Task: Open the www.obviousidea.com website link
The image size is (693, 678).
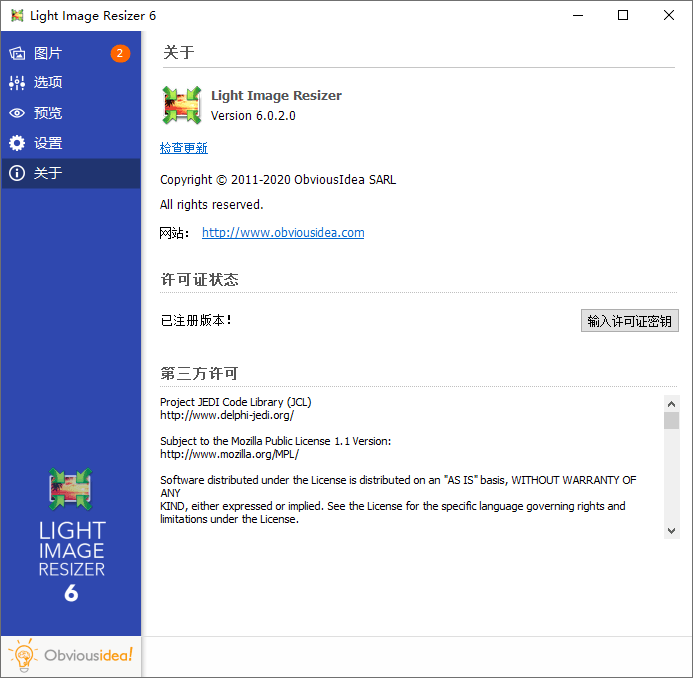Action: [x=283, y=233]
